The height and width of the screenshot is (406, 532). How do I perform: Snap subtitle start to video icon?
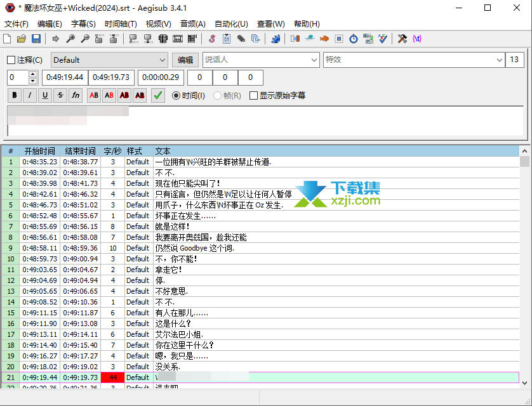click(133, 39)
